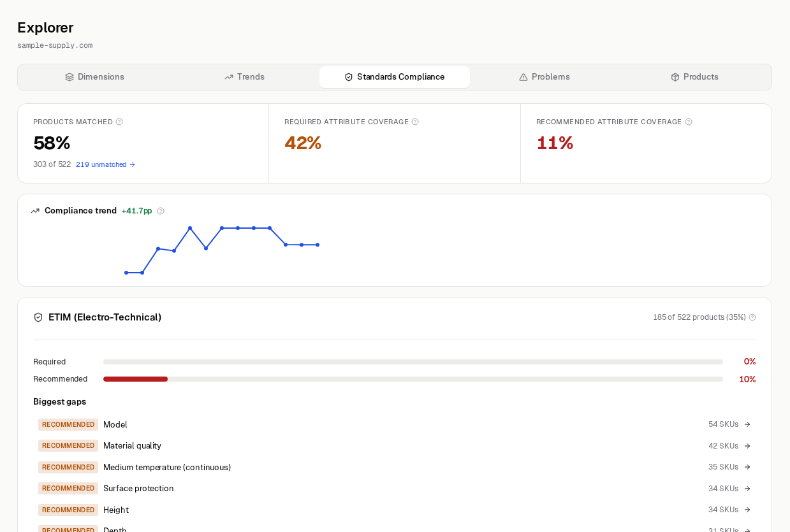Viewport: 790px width, 532px height.
Task: Switch to the Trends tab
Action: coord(245,77)
